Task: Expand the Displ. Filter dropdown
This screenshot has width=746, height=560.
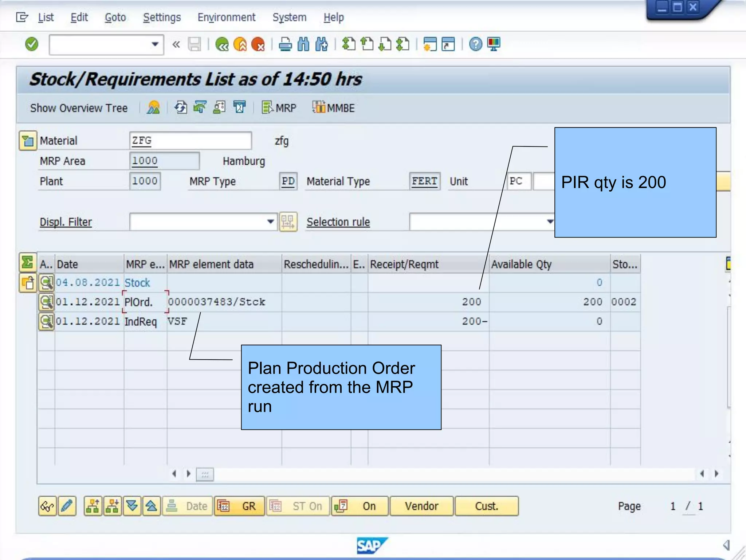Action: 270,222
